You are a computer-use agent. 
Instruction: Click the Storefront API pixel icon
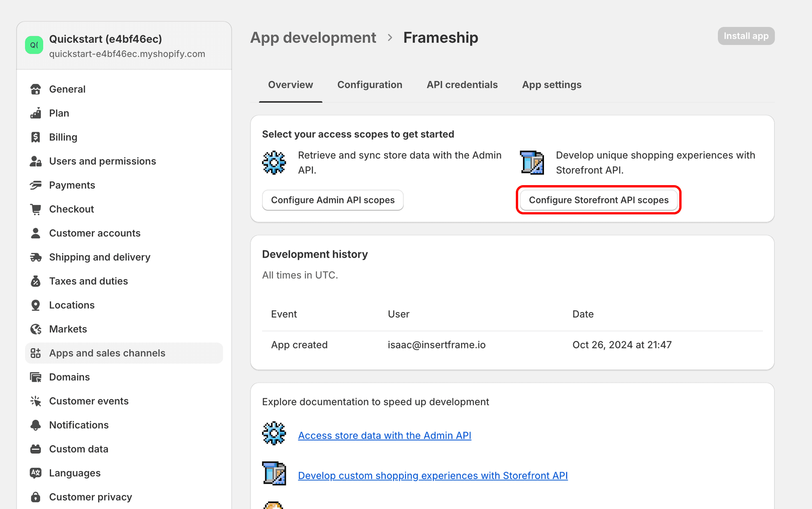coord(531,163)
